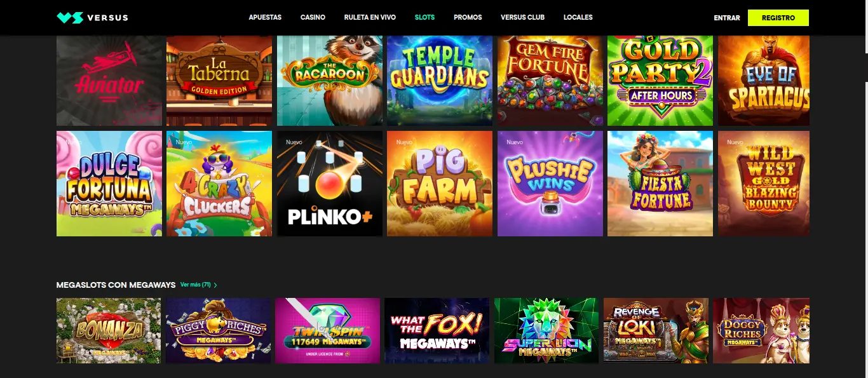868x378 pixels.
Task: Select the Super Lion Megaways tile
Action: tap(546, 330)
